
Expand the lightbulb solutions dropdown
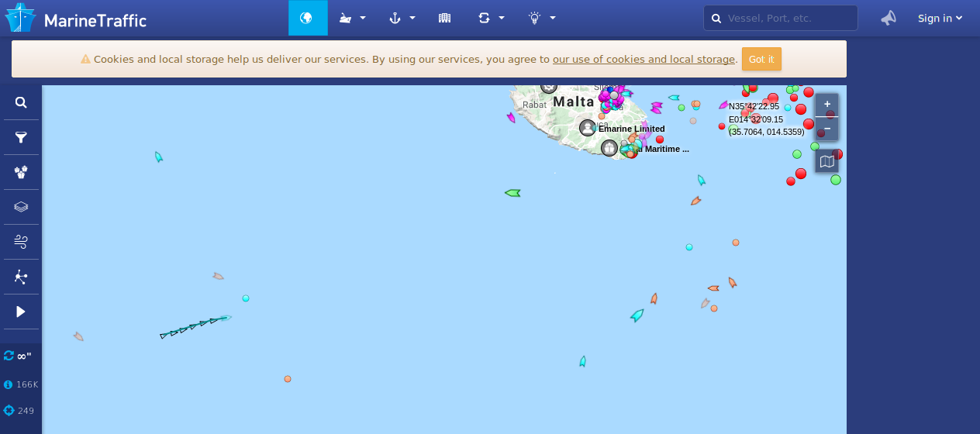541,18
